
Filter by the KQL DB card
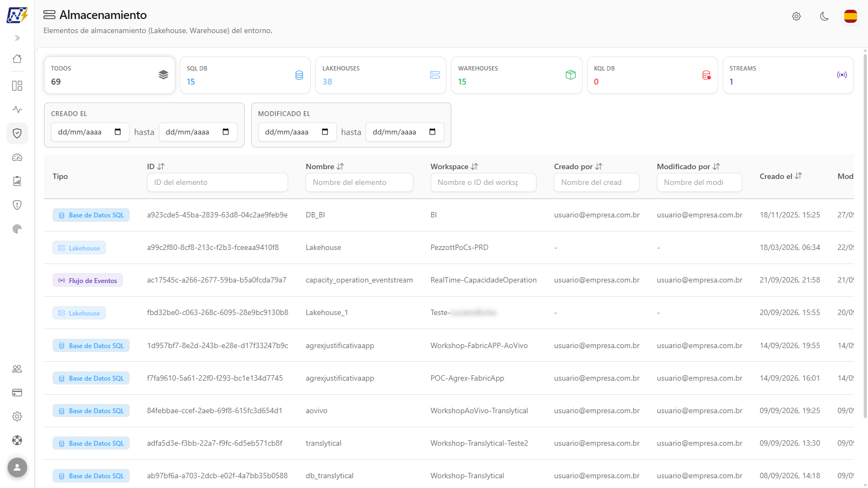(653, 75)
